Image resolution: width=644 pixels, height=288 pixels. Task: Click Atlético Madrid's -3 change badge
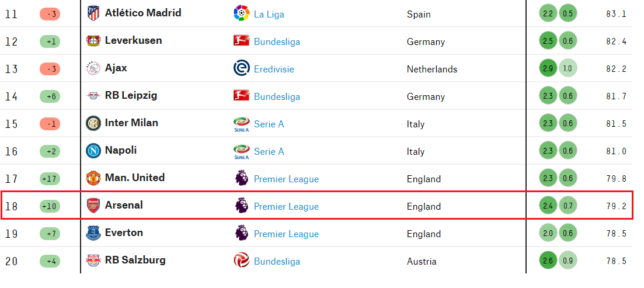click(50, 14)
